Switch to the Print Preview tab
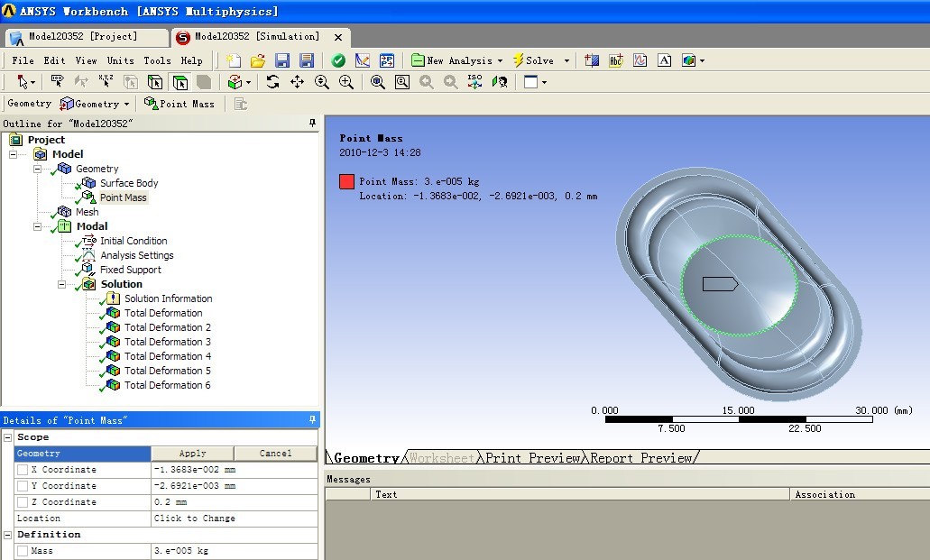 coord(531,458)
